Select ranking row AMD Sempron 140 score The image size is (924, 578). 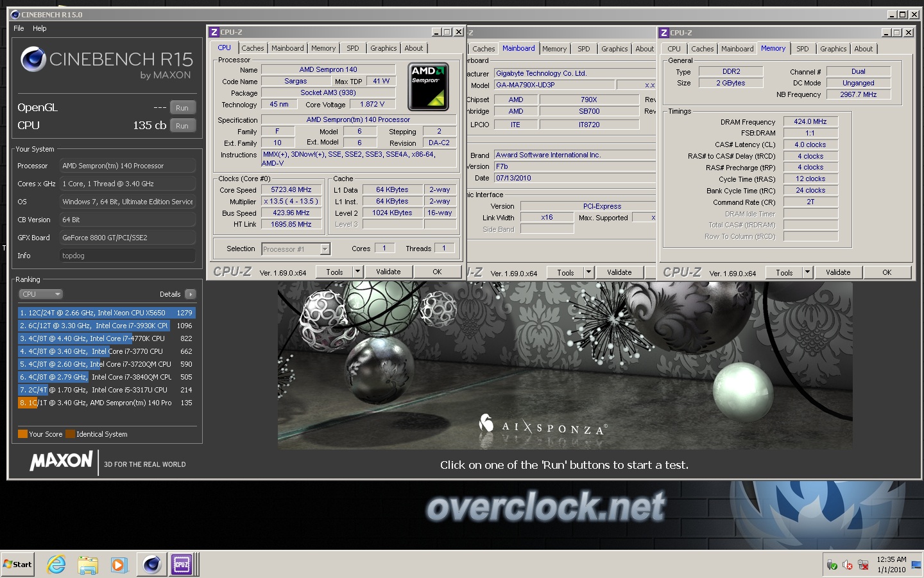click(107, 403)
